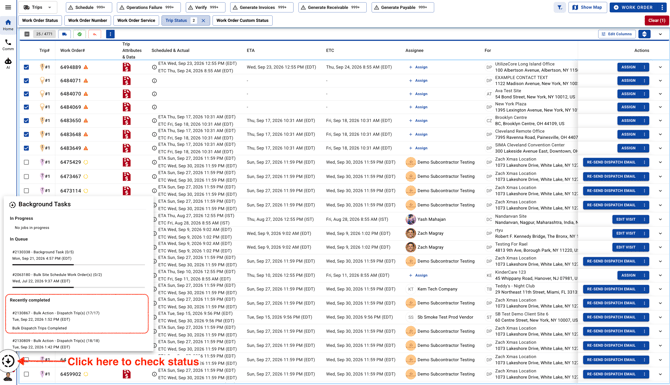Click the Scheduled & Actual column header
The image size is (670, 385).
pyautogui.click(x=170, y=50)
